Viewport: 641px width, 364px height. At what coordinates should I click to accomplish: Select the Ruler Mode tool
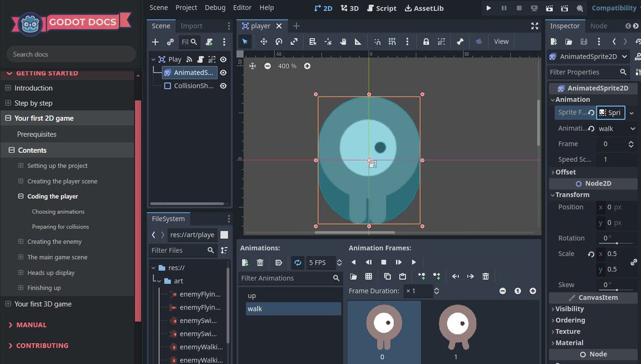click(358, 42)
